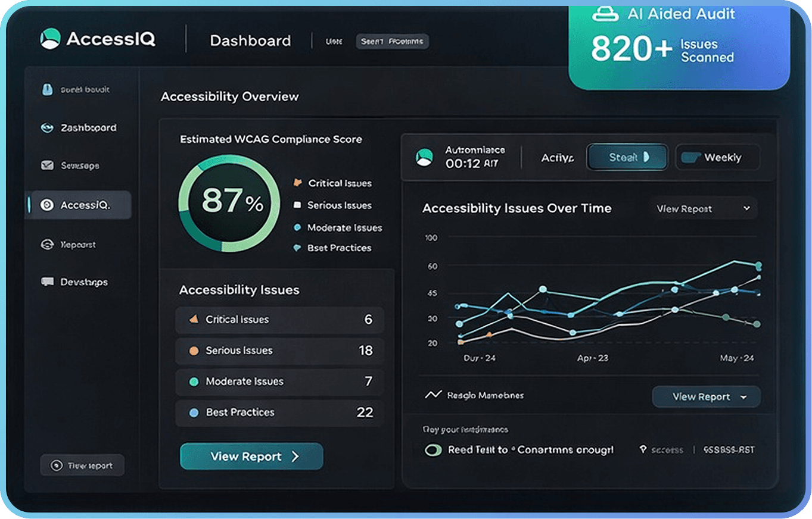Viewport: 812px width, 519px height.
Task: Expand the View Report dropdown below the chart
Action: [706, 396]
